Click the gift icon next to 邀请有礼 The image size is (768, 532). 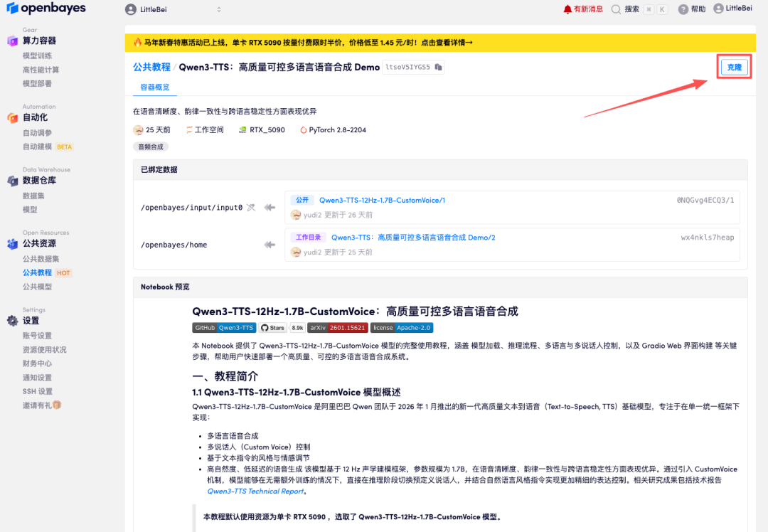pyautogui.click(x=57, y=405)
